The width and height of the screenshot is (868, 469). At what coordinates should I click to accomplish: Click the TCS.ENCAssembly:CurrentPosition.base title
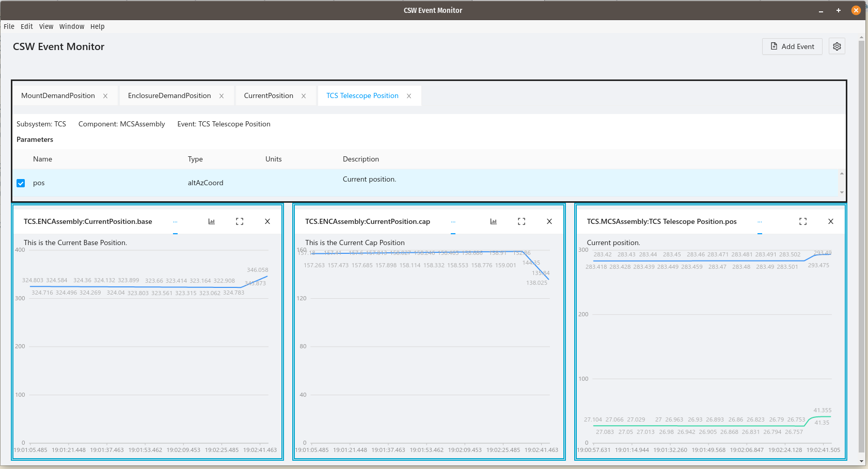click(x=88, y=221)
